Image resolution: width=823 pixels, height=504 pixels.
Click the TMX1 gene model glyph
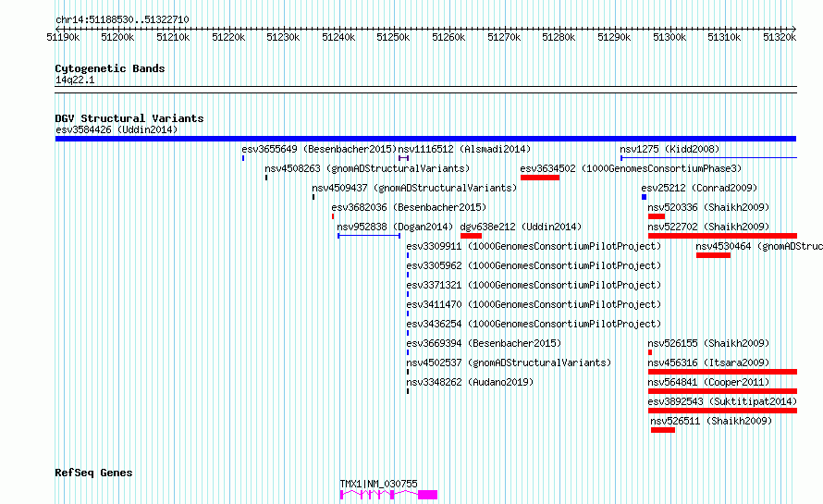pos(388,495)
